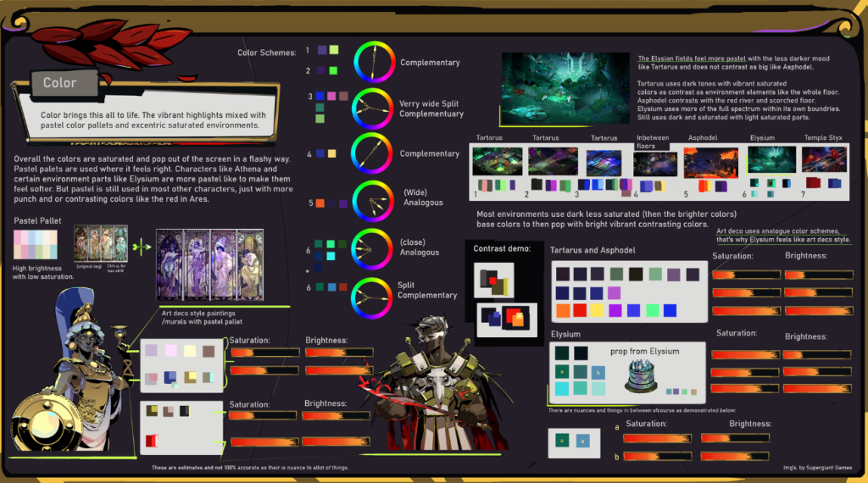The height and width of the screenshot is (483, 868).
Task: Click the 'Contrast demo:' heading
Action: click(502, 248)
